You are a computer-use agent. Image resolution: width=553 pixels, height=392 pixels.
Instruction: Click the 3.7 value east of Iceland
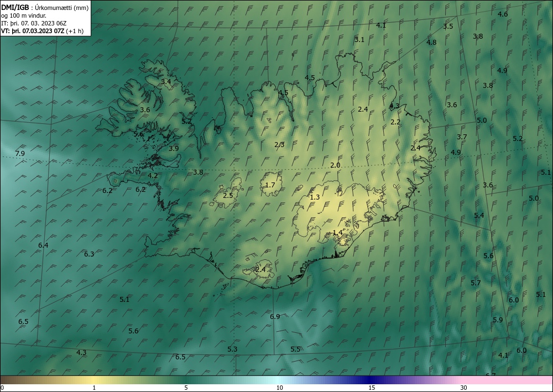(462, 137)
